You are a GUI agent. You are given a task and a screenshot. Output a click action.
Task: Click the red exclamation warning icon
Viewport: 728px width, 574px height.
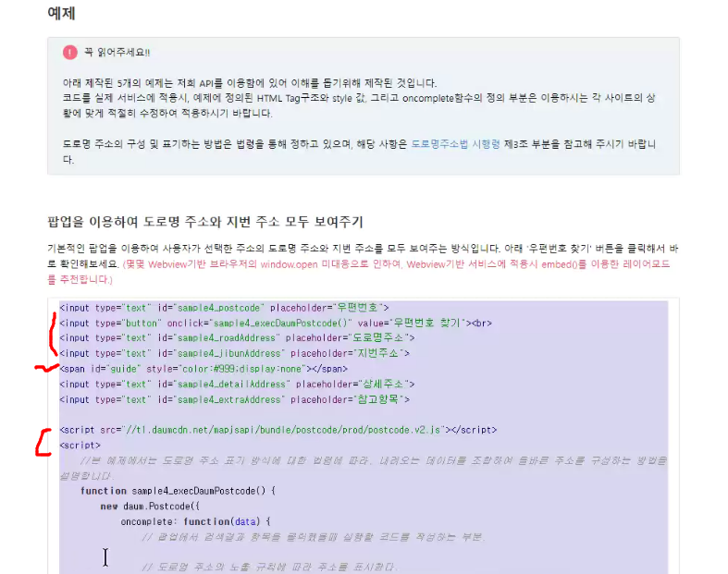[x=70, y=53]
